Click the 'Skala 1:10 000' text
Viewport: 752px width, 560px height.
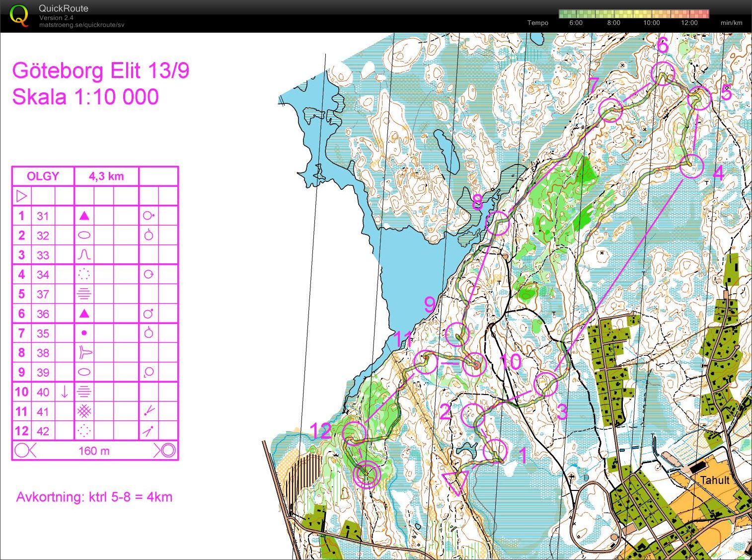85,97
